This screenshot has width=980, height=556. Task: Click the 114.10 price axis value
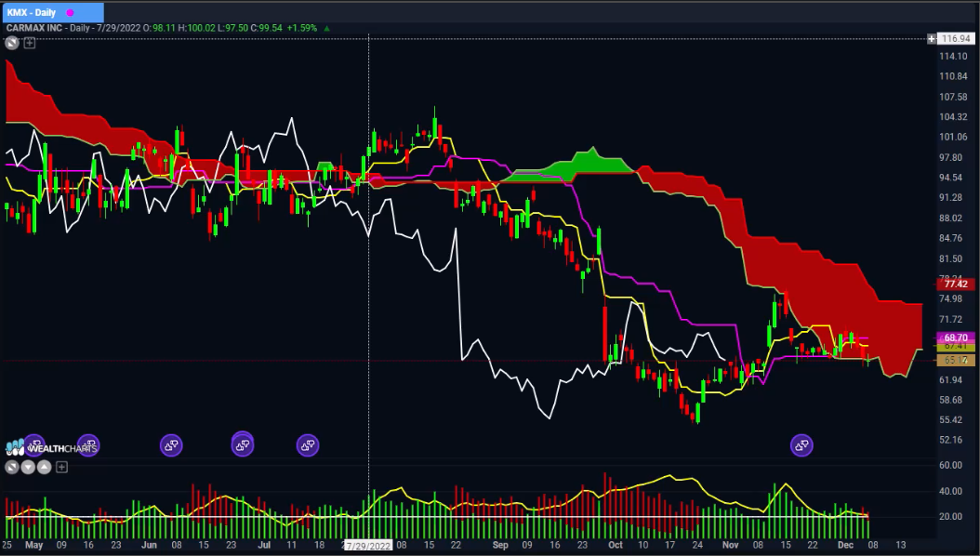[953, 56]
